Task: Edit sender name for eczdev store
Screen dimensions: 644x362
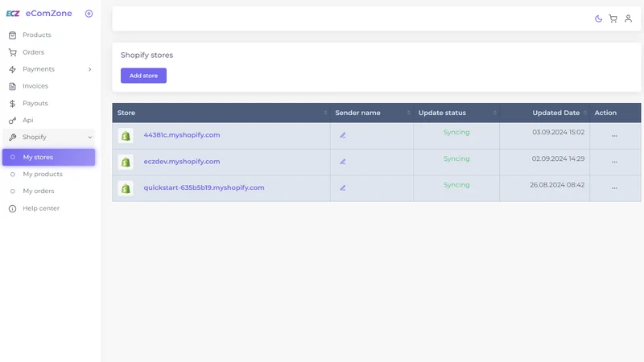Action: 343,162
